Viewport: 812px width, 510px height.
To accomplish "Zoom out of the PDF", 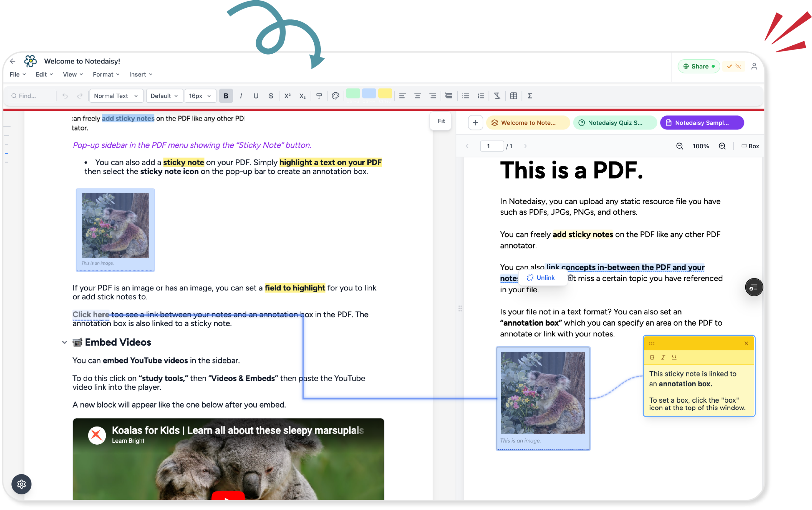I will 679,146.
